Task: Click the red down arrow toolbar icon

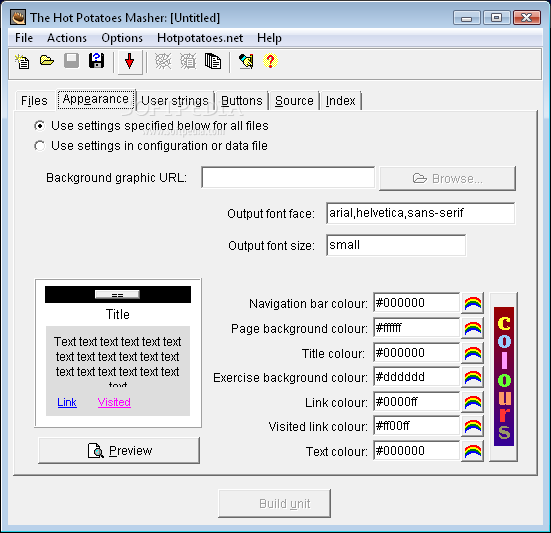Action: pos(130,62)
